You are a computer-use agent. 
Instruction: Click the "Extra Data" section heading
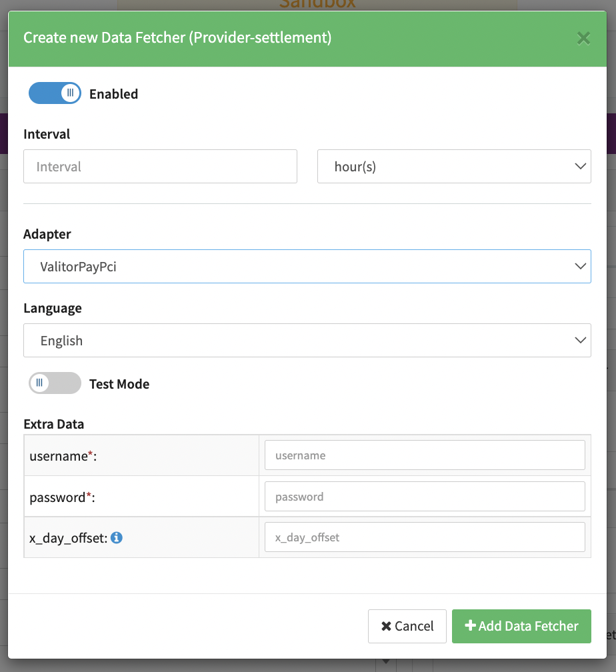click(x=54, y=424)
